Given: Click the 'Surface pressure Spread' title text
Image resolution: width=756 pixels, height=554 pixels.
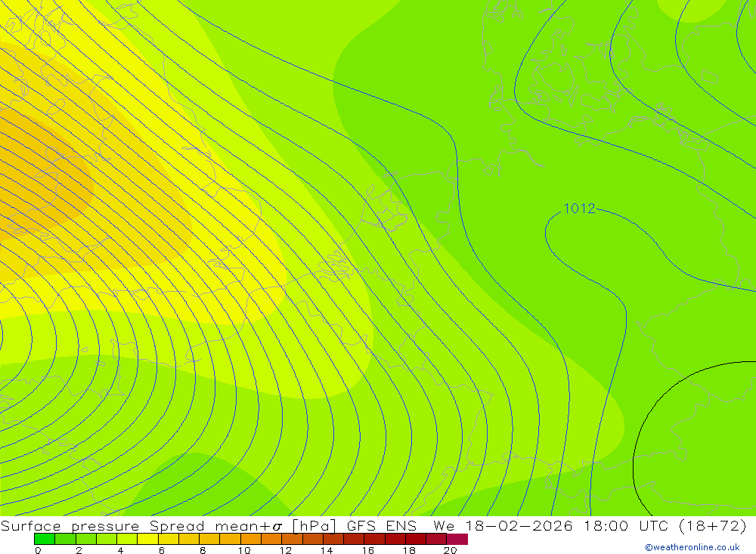Looking at the screenshot, I should click(x=103, y=525).
